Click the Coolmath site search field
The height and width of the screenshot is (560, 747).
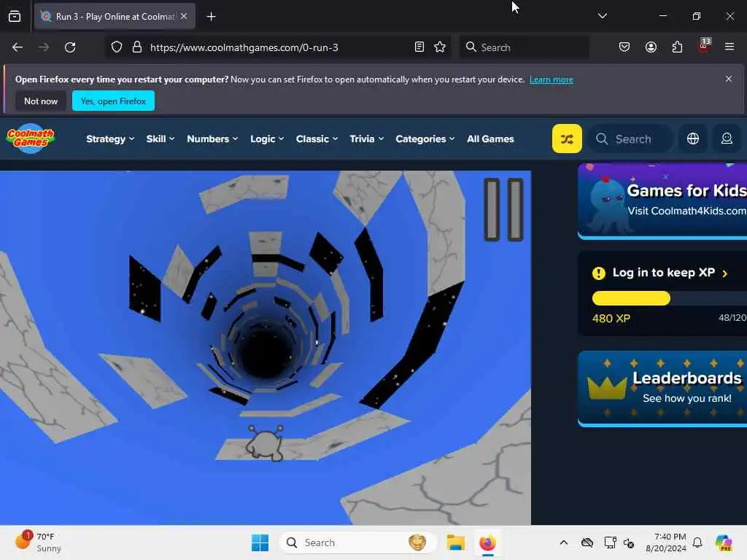(x=631, y=139)
